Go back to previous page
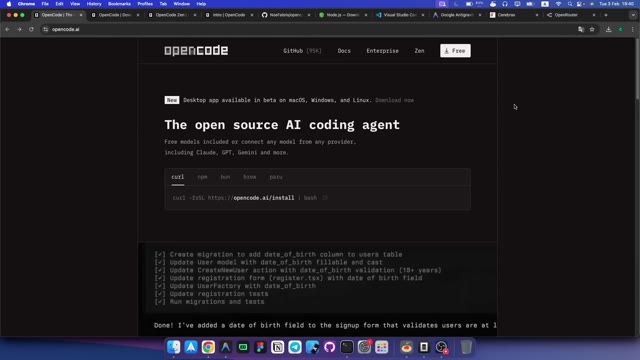The width and height of the screenshot is (640, 360). (7, 29)
